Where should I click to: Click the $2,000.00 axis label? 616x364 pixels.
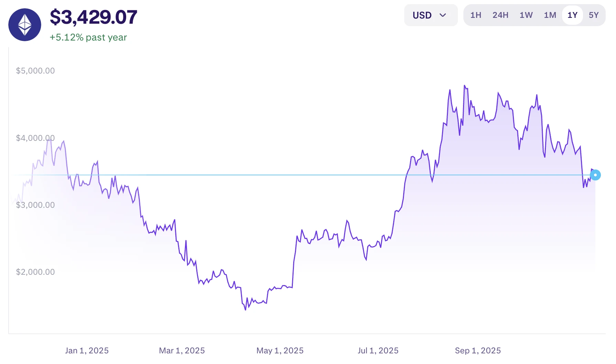(35, 272)
